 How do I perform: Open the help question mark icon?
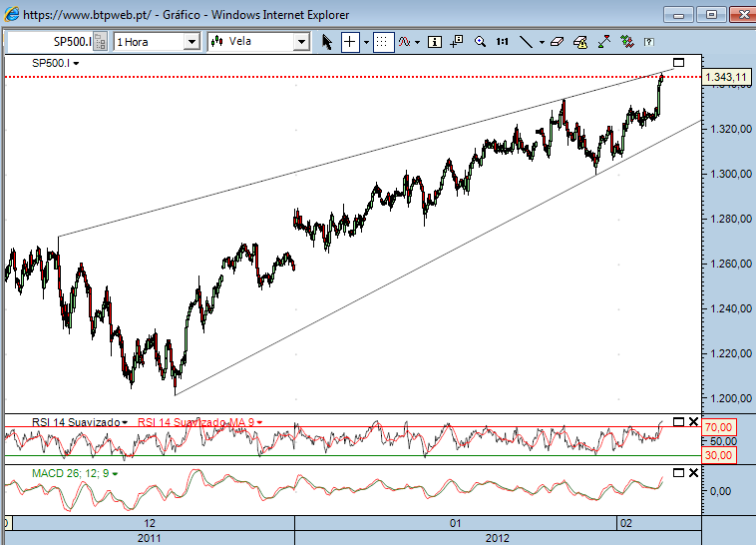649,42
